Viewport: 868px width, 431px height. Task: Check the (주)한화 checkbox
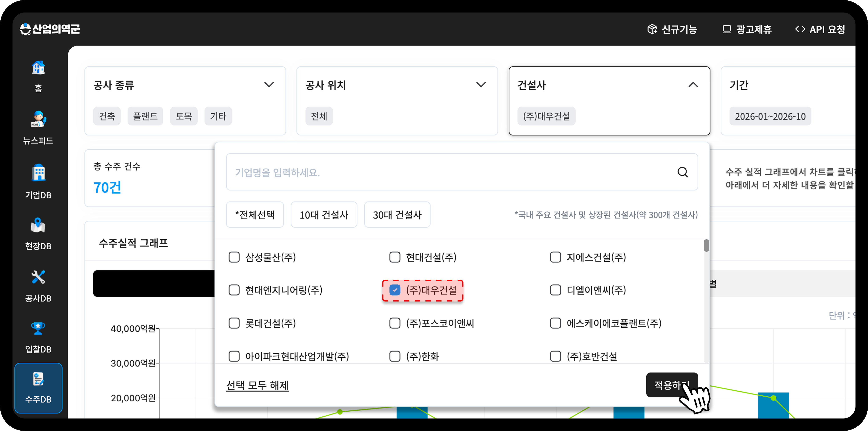click(x=395, y=356)
